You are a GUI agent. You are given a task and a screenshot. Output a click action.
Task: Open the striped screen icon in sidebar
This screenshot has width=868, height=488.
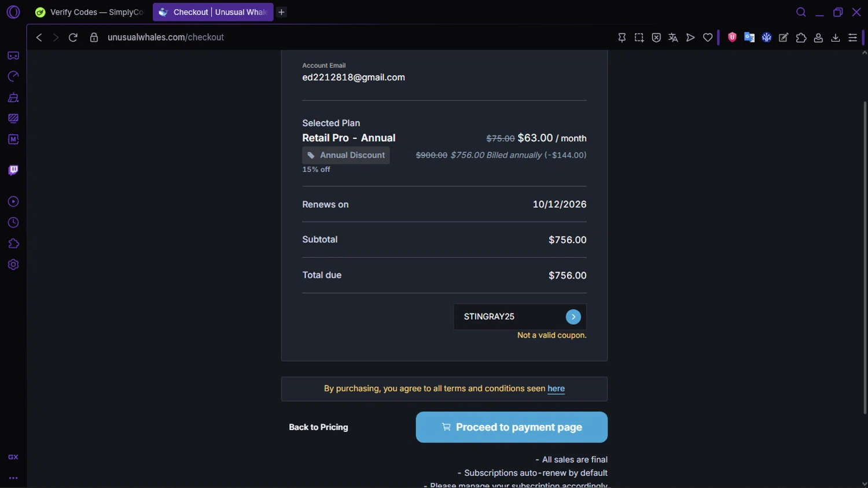click(13, 118)
